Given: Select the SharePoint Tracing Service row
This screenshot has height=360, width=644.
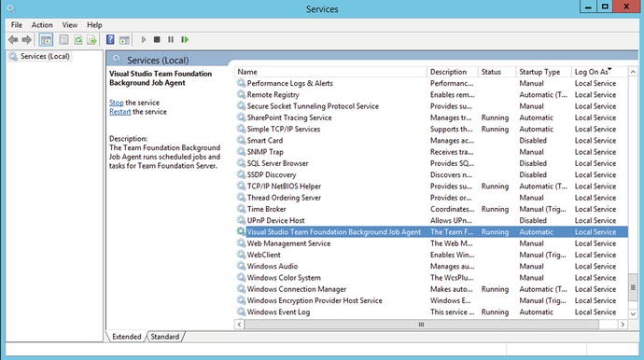Looking at the screenshot, I should click(x=431, y=118).
